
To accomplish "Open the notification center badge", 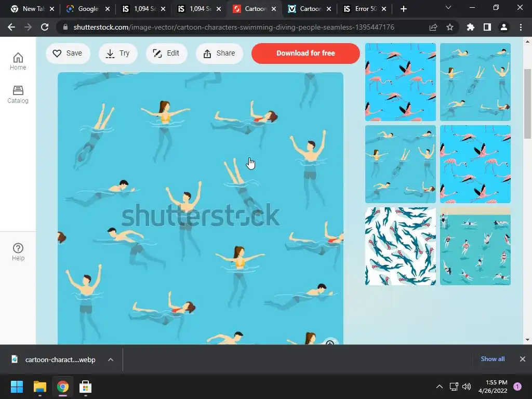I will tap(517, 387).
